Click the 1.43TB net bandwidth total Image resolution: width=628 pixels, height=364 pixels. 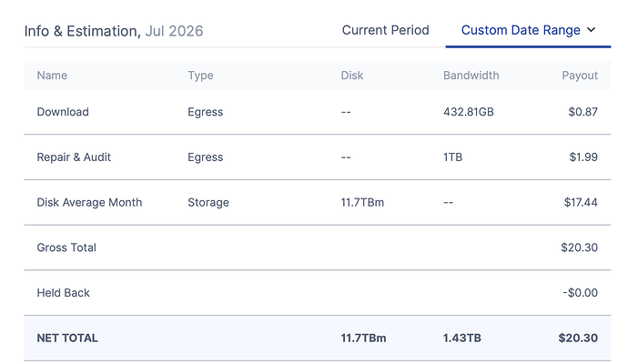pyautogui.click(x=461, y=338)
